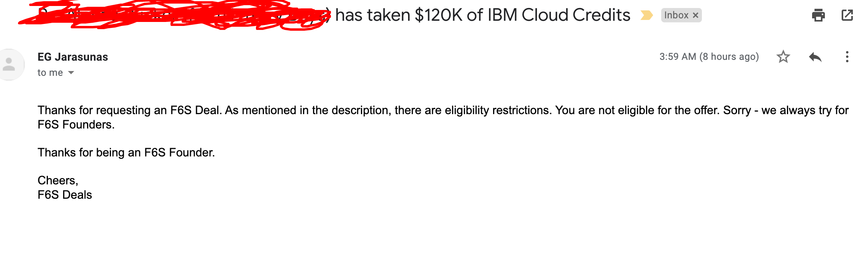The height and width of the screenshot is (257, 868).
Task: Open the three-dot More options menu
Action: pyautogui.click(x=847, y=57)
